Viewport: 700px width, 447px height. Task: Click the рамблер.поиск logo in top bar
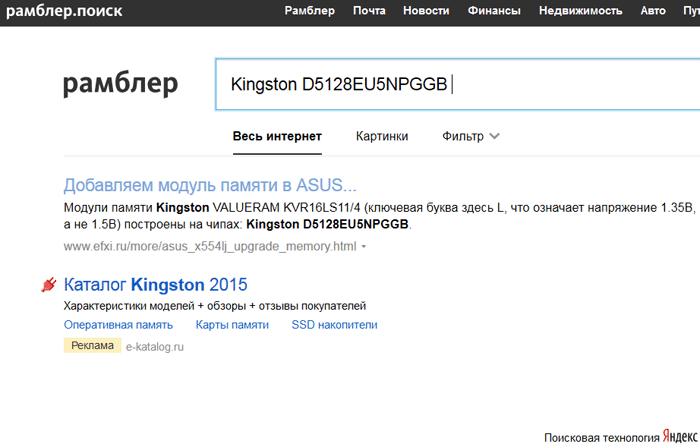64,11
